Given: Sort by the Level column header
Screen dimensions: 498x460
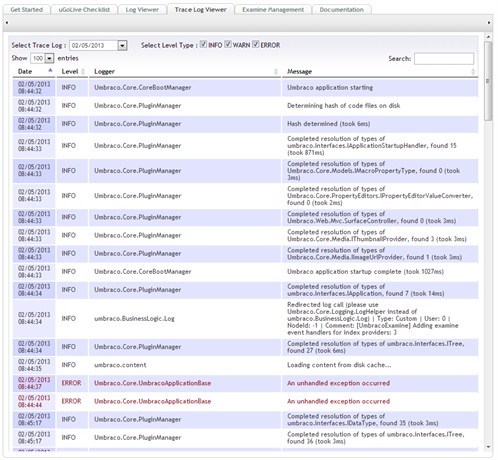Looking at the screenshot, I should pos(72,71).
